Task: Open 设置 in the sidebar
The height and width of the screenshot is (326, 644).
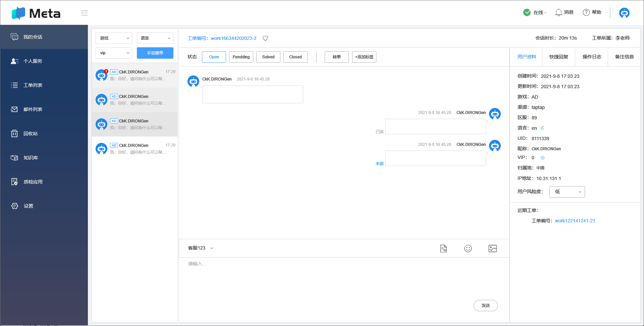Action: (x=44, y=206)
